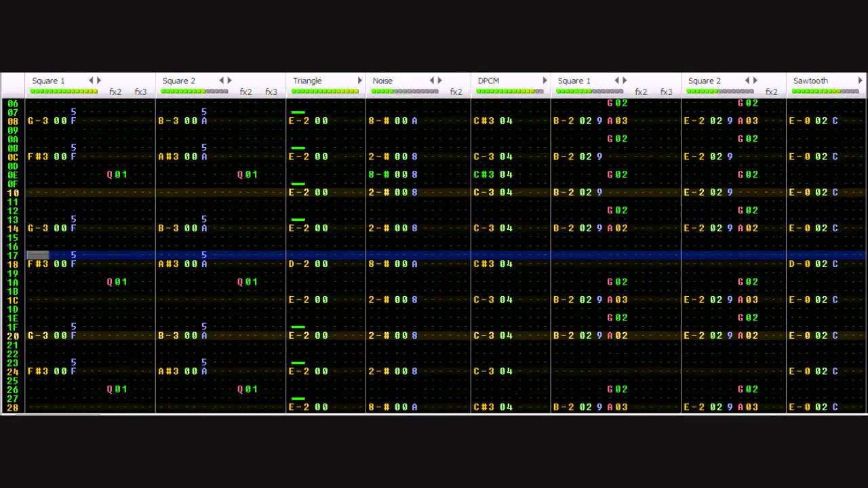This screenshot has width=868, height=488.
Task: Select volume A on row 08 of Noise channel
Action: [414, 121]
